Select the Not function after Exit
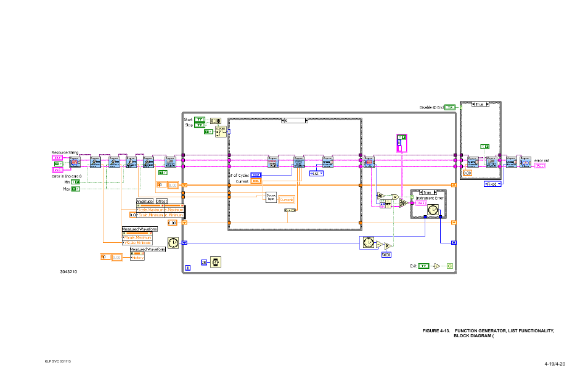This screenshot has height=381, width=588. tap(436, 266)
